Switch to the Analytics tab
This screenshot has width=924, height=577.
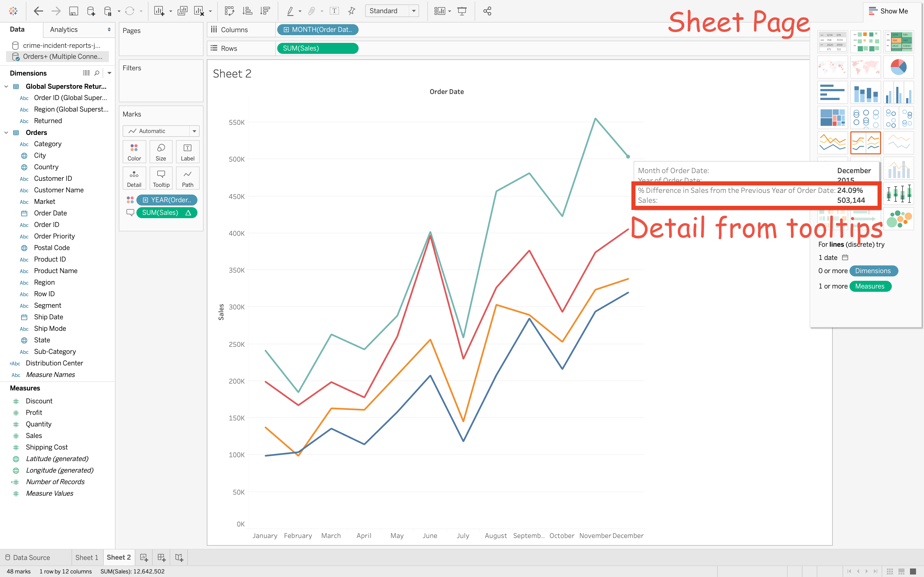(64, 29)
